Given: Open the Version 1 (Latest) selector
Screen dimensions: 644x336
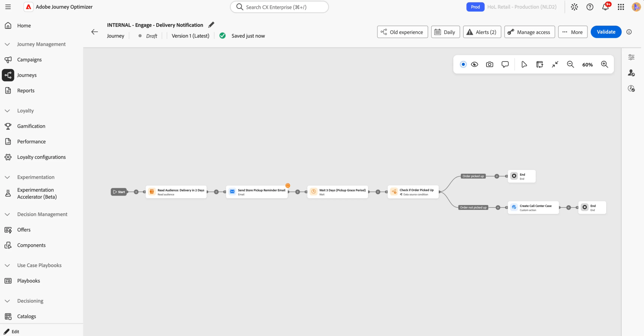Looking at the screenshot, I should coord(190,36).
